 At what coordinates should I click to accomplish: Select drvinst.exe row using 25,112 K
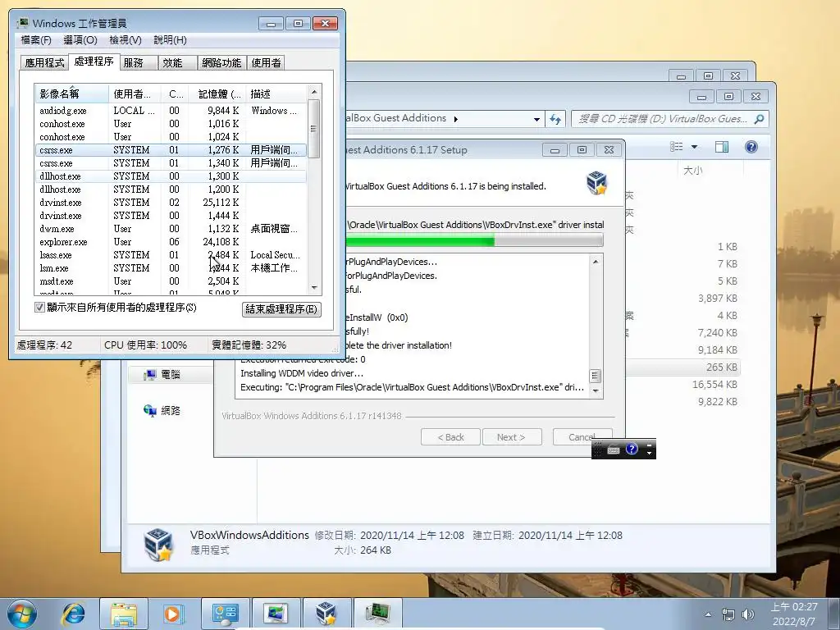click(x=171, y=203)
